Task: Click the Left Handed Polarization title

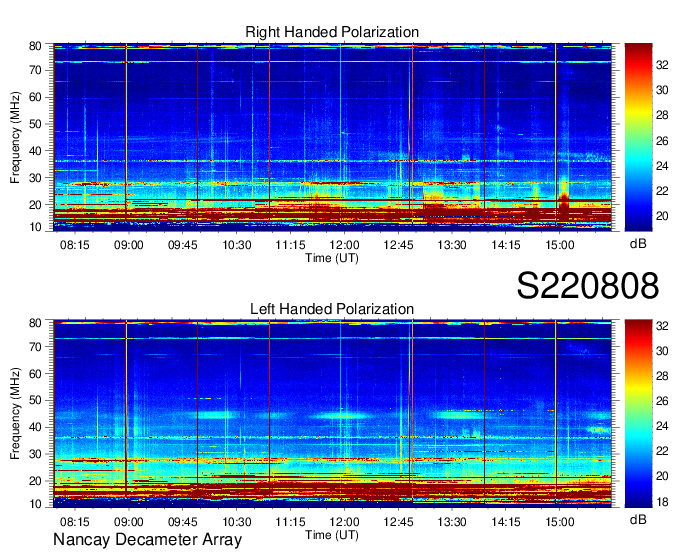Action: [332, 309]
